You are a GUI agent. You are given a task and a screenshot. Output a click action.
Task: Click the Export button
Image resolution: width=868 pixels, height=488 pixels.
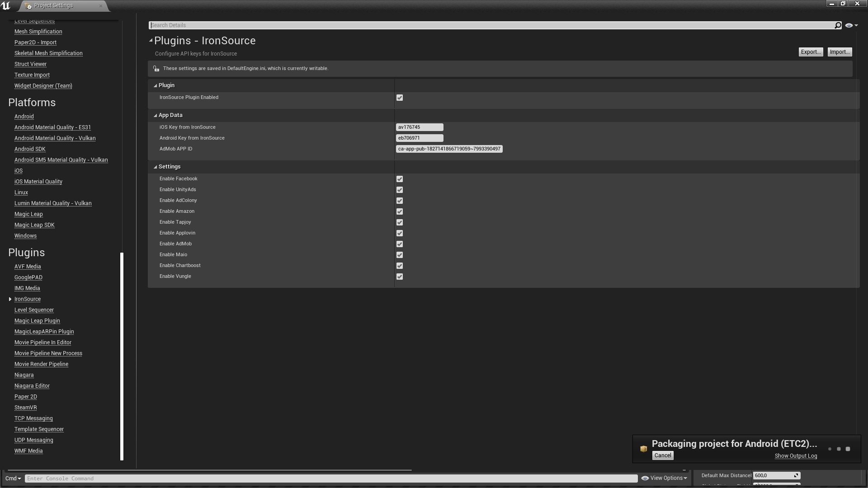(x=810, y=52)
